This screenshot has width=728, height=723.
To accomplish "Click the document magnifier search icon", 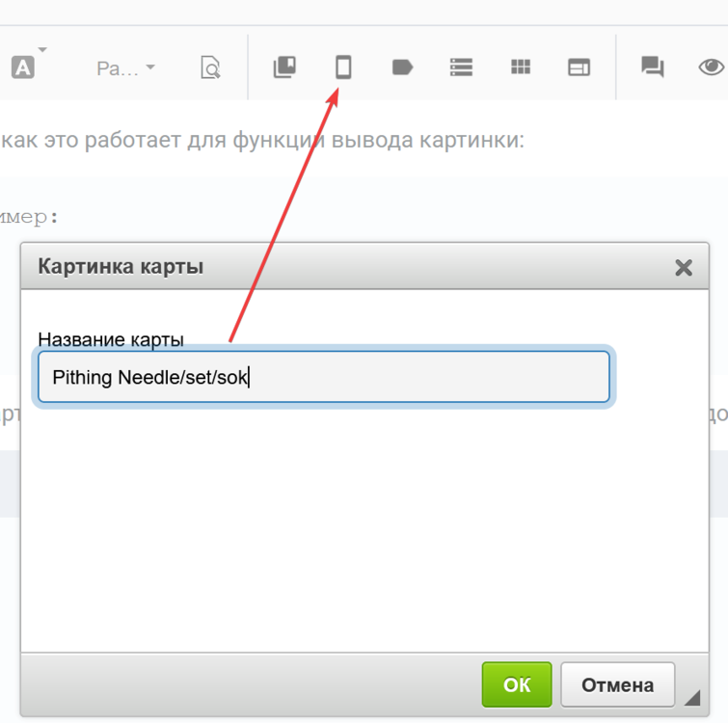I will (210, 67).
